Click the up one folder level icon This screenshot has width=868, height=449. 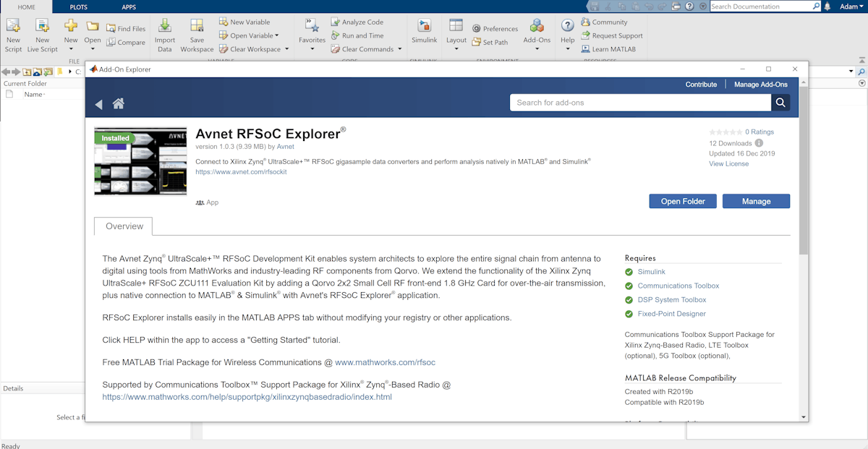click(27, 72)
